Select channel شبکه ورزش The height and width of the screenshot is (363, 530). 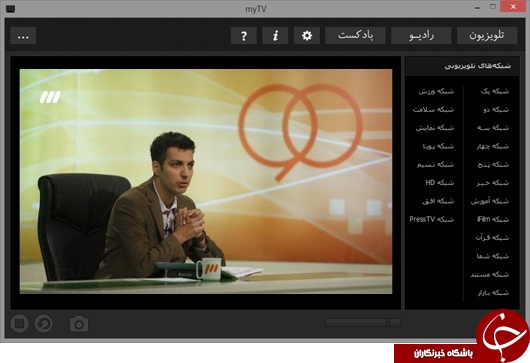click(x=436, y=91)
